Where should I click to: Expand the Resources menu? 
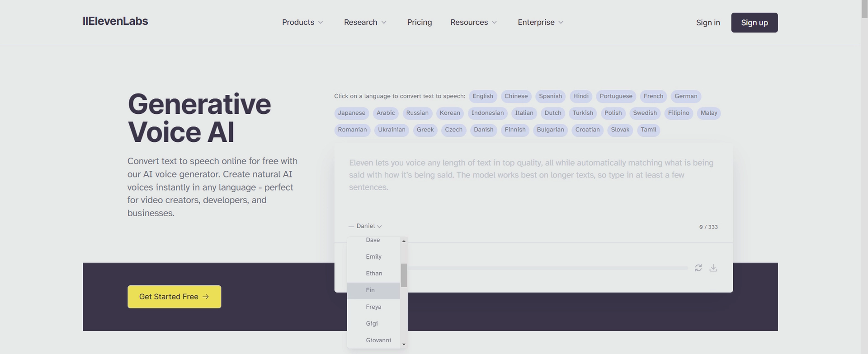tap(474, 22)
